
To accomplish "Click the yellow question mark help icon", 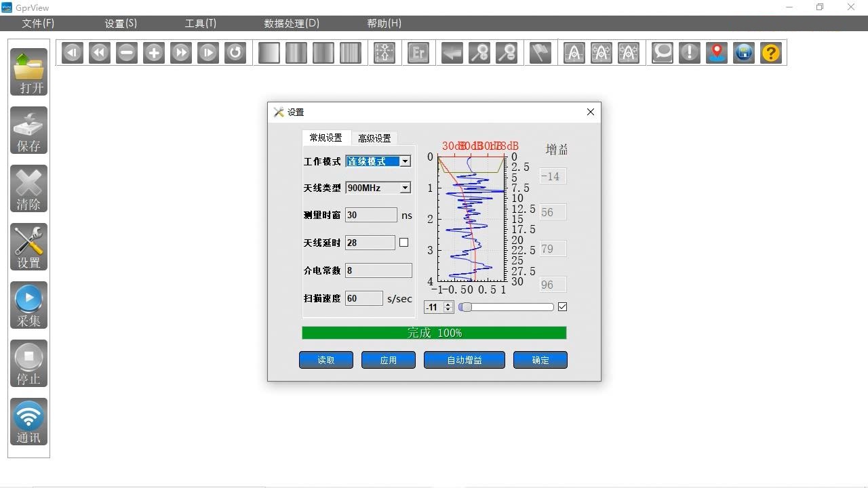I will pos(771,53).
